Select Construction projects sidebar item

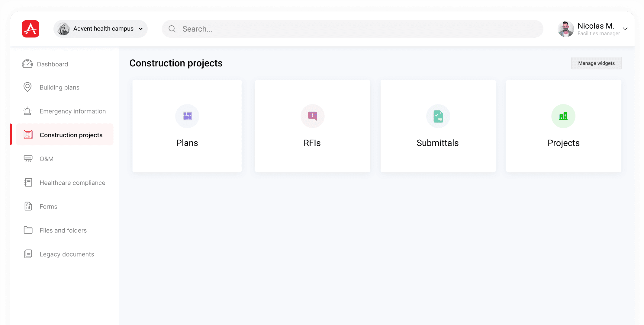click(x=65, y=135)
